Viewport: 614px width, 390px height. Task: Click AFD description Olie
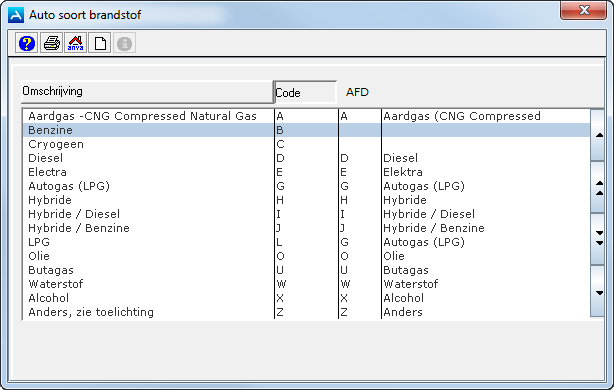(x=394, y=256)
